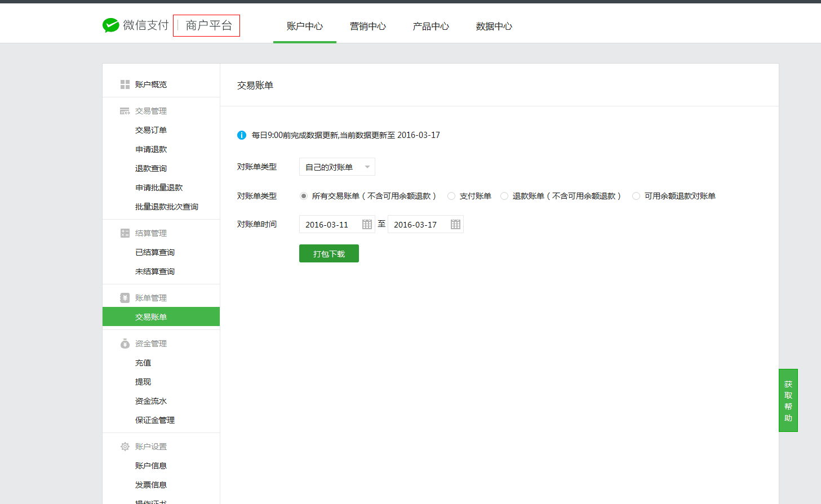
Task: Open the end date calendar picker
Action: click(x=455, y=224)
